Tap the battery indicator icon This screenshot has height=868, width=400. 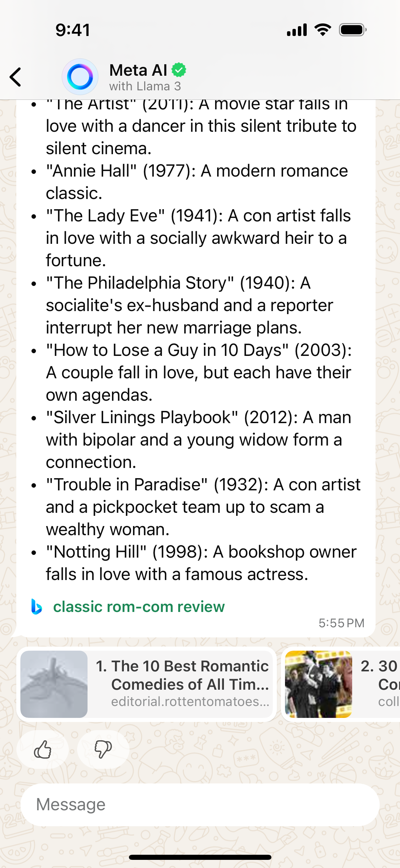(x=353, y=30)
